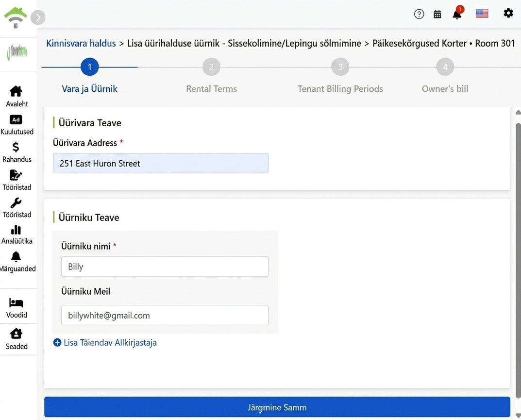Click the Päikesekõrgused Korter • Room 301 breadcrumb text
The height and width of the screenshot is (420, 521).
[444, 43]
